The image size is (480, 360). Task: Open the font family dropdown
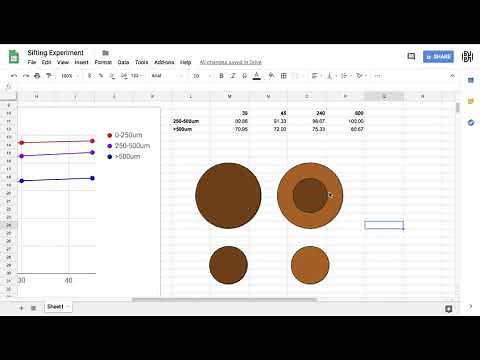tap(167, 76)
